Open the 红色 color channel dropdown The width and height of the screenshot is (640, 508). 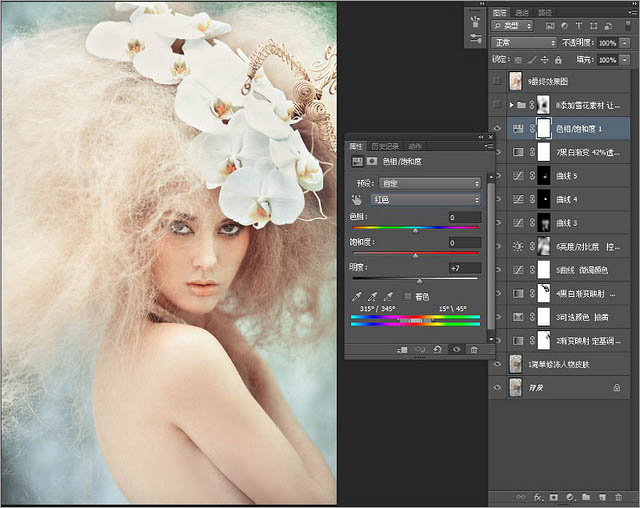click(x=425, y=200)
